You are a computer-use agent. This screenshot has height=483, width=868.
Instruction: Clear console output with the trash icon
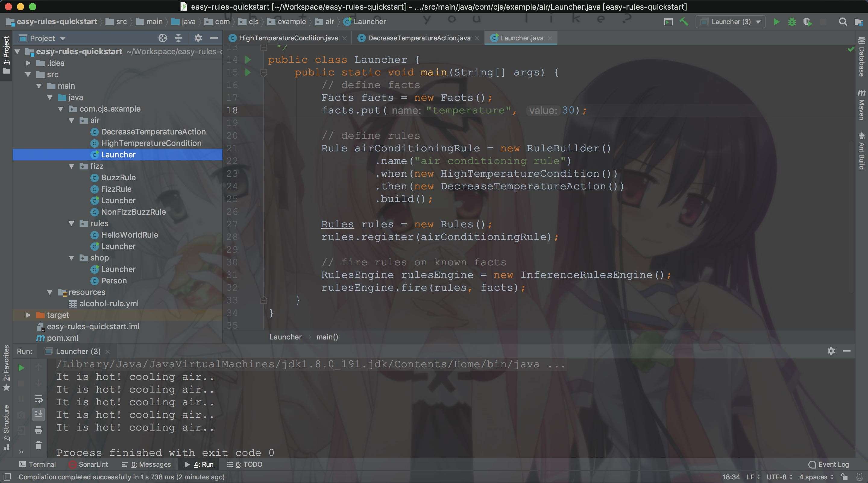[38, 446]
